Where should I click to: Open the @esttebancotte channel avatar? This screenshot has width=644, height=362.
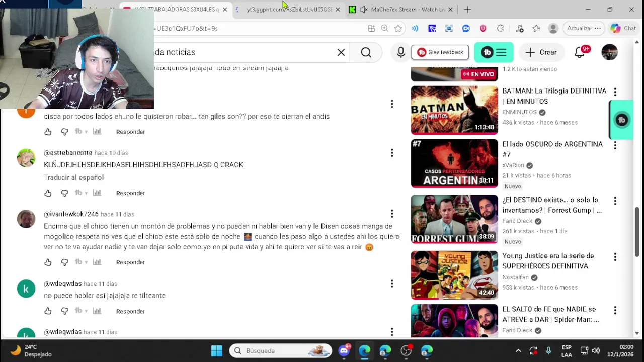point(26,158)
